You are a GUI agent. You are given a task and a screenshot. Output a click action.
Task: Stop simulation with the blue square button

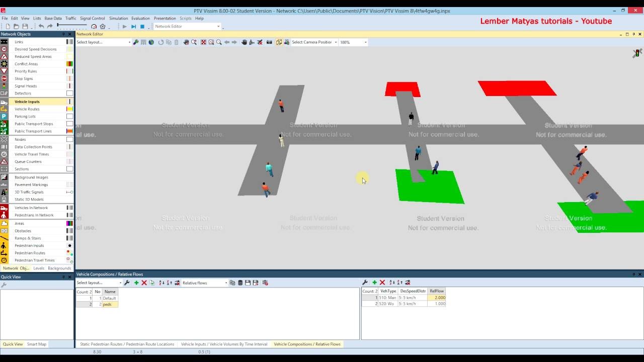[142, 27]
